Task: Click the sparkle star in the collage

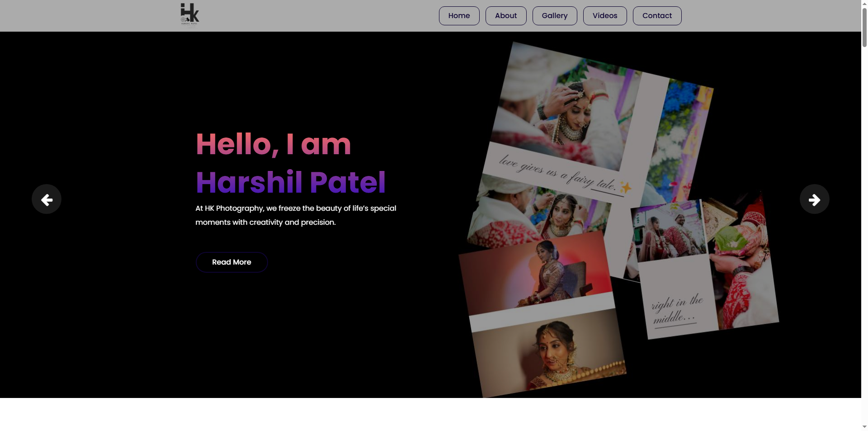Action: pyautogui.click(x=626, y=187)
